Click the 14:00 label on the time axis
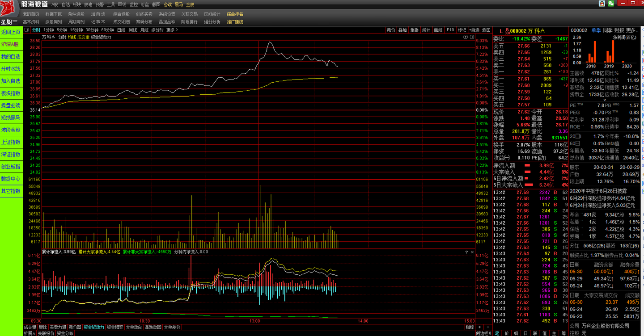The width and height of the screenshot is (644, 336). [x=363, y=321]
